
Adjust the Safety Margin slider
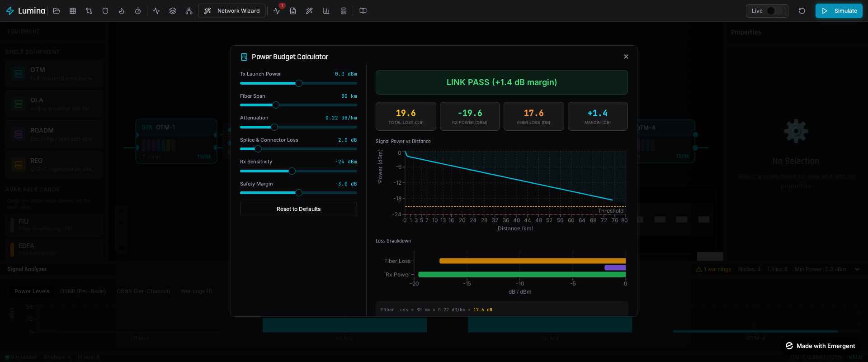point(298,193)
